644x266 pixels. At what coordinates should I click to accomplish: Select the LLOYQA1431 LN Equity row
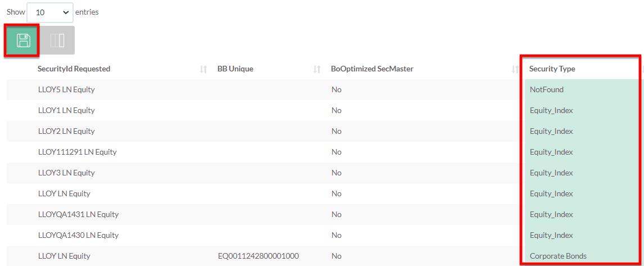coord(78,214)
